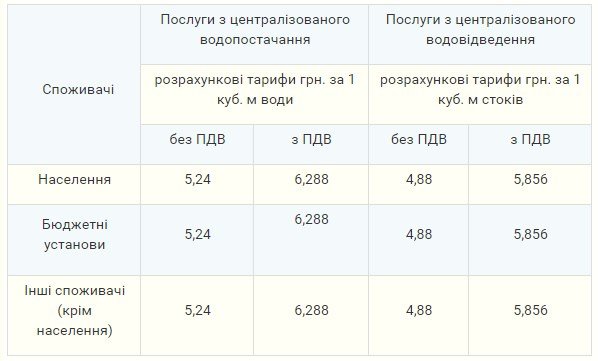Click 5,856 value in Населення row

click(x=530, y=179)
